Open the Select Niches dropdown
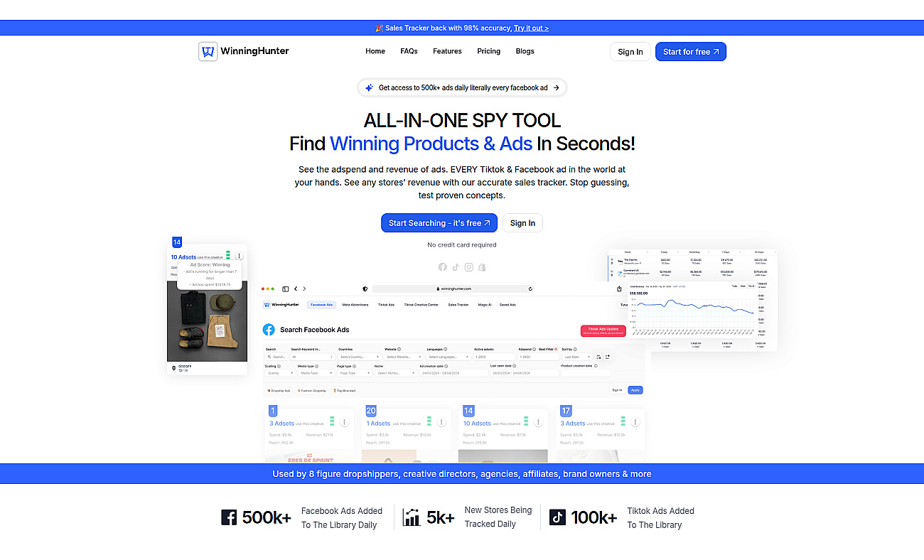The height and width of the screenshot is (560, 924). pos(396,372)
